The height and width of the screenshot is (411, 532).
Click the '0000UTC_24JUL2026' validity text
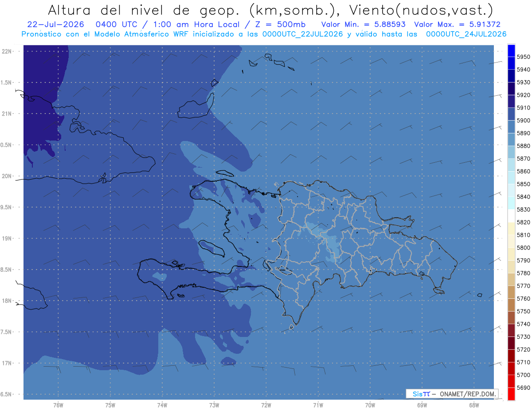466,34
